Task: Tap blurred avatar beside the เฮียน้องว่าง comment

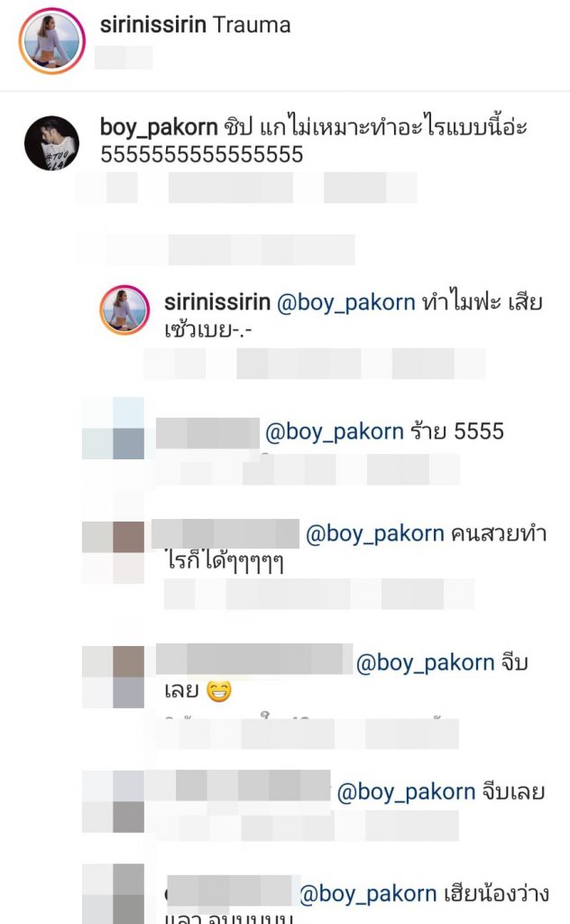Action: (113, 894)
